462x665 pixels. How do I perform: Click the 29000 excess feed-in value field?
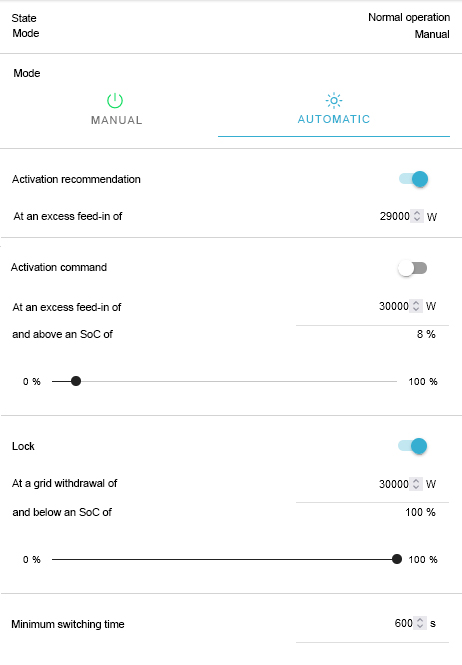pos(395,216)
